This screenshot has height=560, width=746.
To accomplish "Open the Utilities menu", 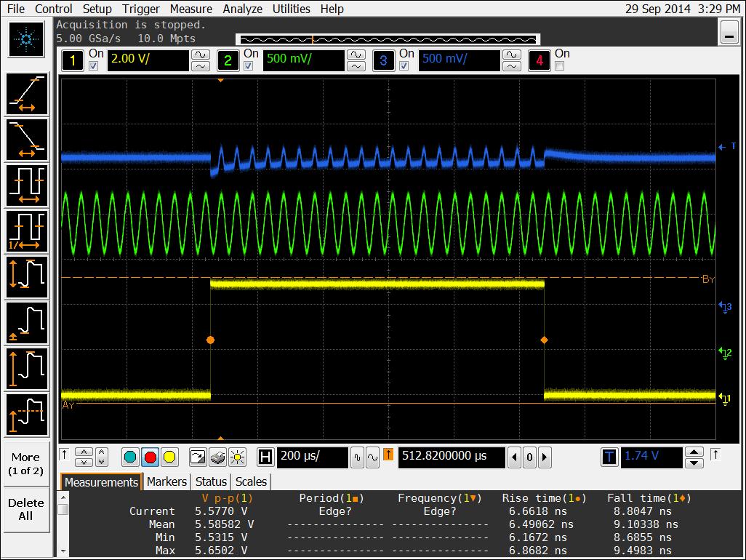I will point(291,9).
